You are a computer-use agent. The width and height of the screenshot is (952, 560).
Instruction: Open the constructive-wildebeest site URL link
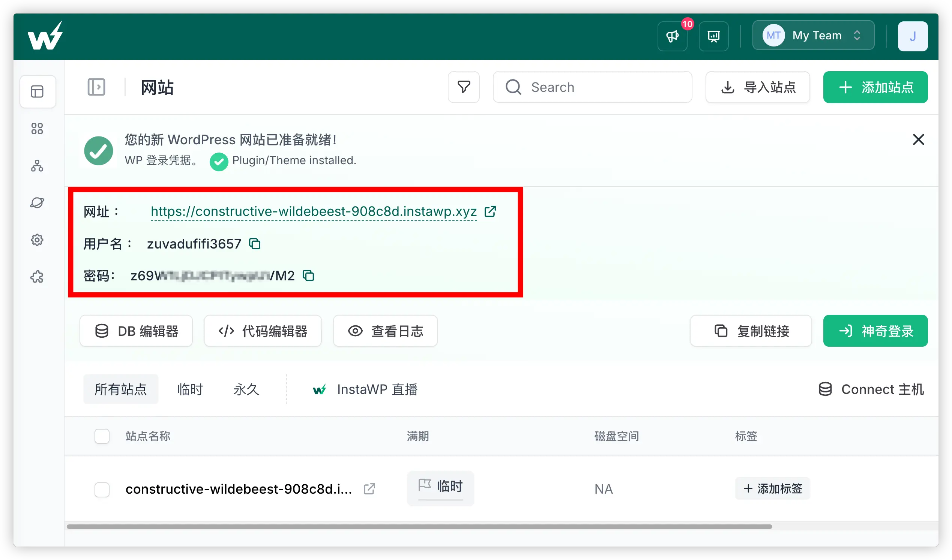click(314, 211)
